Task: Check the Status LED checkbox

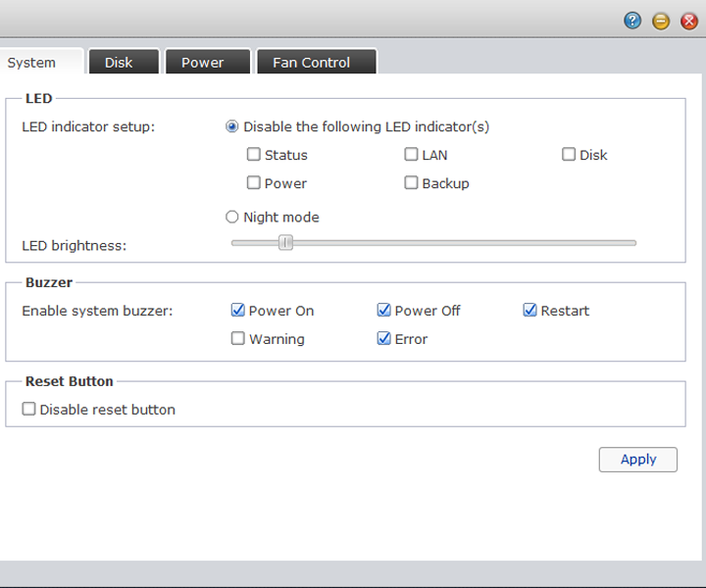Action: [x=254, y=155]
